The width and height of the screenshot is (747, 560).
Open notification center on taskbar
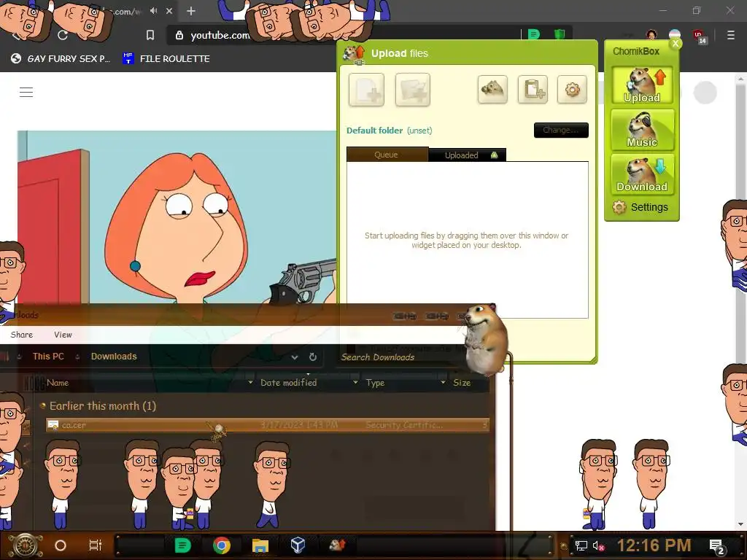point(717,547)
